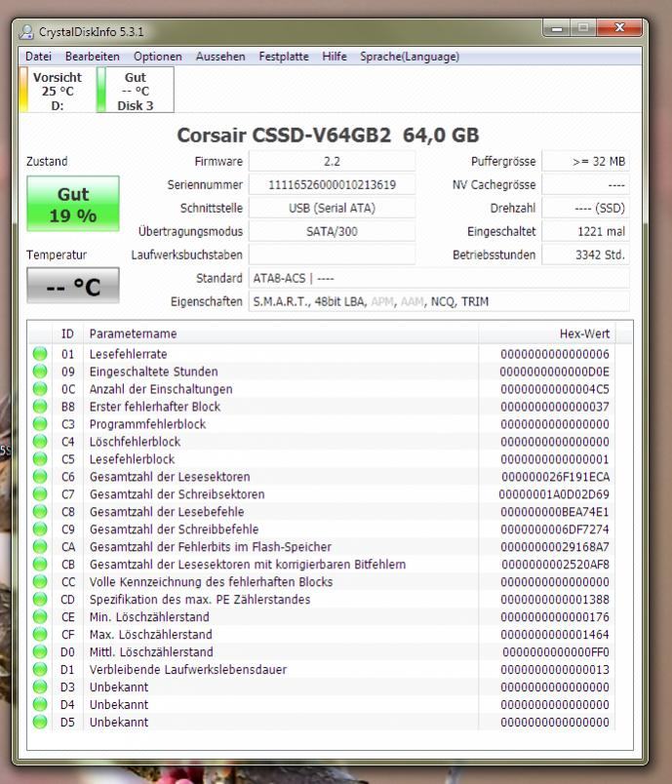Click the green status icon for Anzahl der Einschaltungen
The height and width of the screenshot is (784, 672).
pyautogui.click(x=40, y=389)
